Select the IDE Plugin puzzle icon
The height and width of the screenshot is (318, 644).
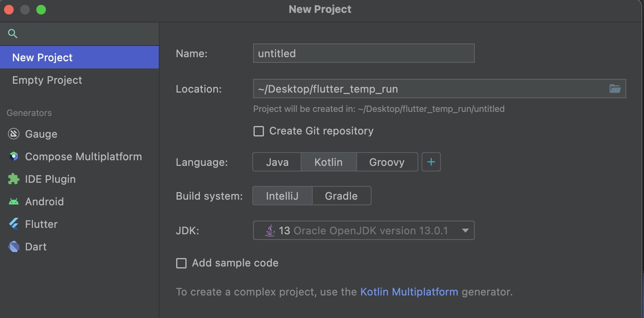[14, 179]
